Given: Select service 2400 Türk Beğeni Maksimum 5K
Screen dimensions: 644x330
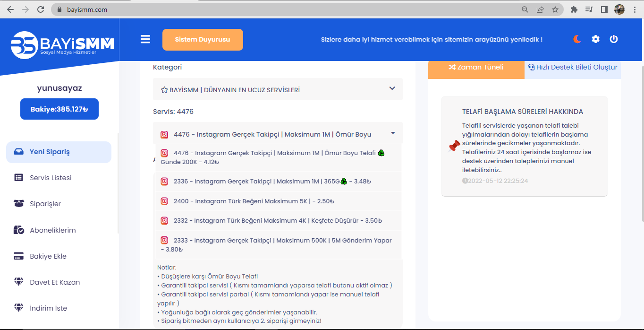Looking at the screenshot, I should coord(278,201).
